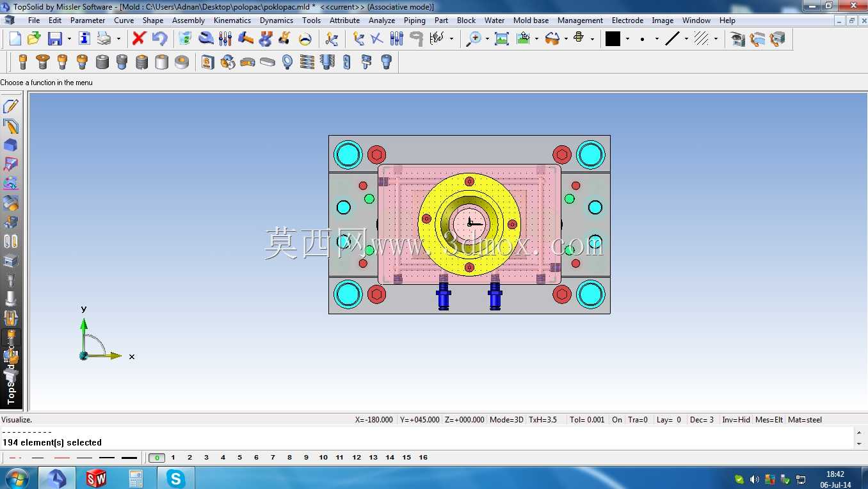The width and height of the screenshot is (868, 489).
Task: Toggle the 'On' indicator in the status bar
Action: 617,420
